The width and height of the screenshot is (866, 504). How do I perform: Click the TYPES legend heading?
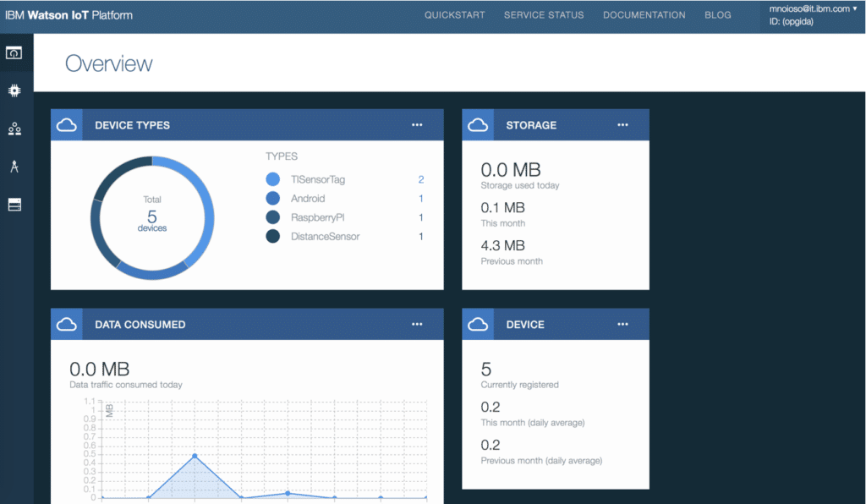click(x=282, y=156)
